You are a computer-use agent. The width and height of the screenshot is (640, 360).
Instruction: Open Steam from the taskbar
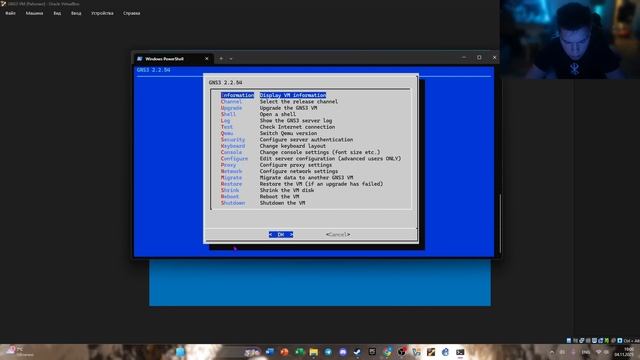357,352
